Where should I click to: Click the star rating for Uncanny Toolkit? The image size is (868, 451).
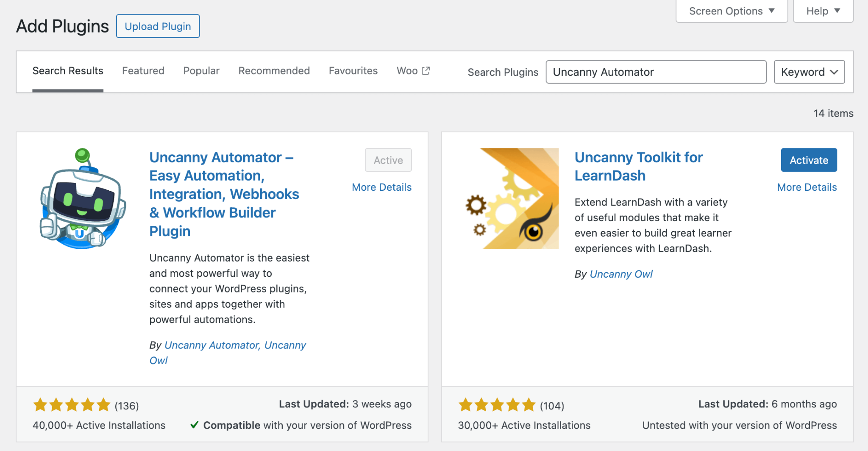(497, 405)
